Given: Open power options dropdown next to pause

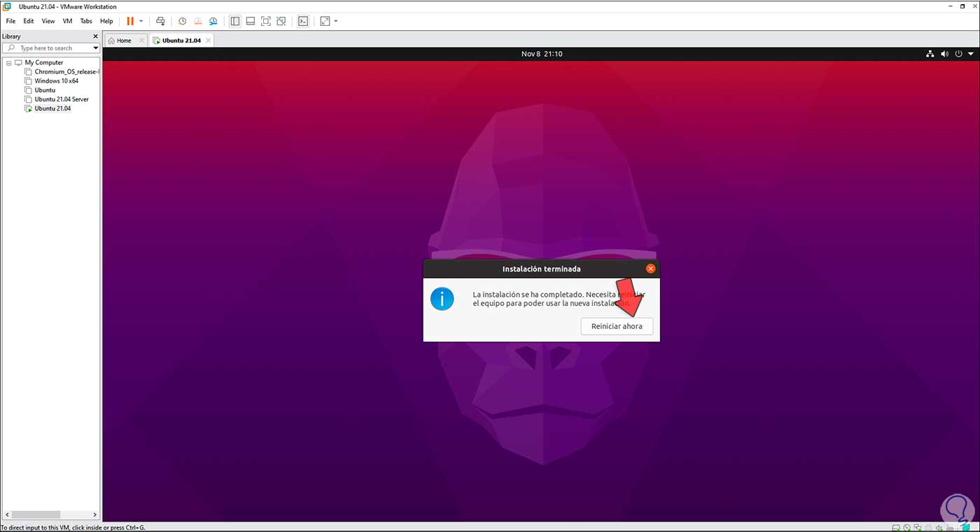Looking at the screenshot, I should [141, 21].
